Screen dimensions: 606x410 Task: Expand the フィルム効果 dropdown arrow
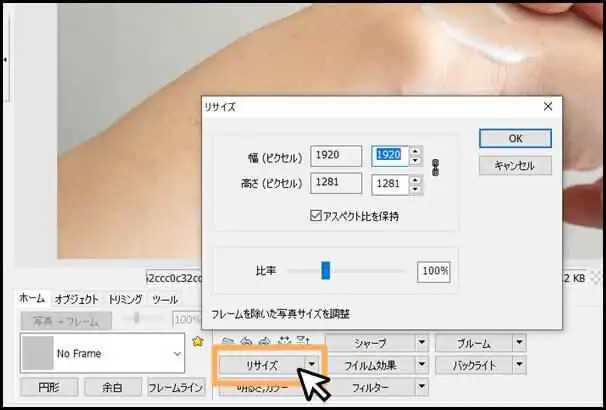(422, 365)
